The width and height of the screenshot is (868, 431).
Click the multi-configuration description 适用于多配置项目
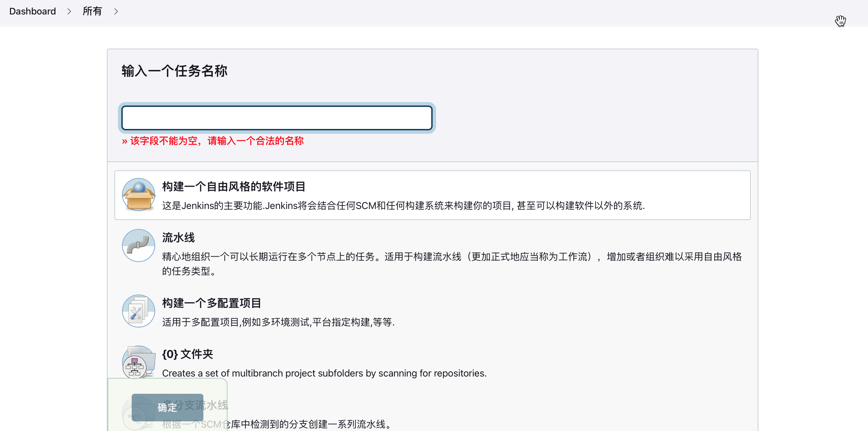pyautogui.click(x=278, y=322)
